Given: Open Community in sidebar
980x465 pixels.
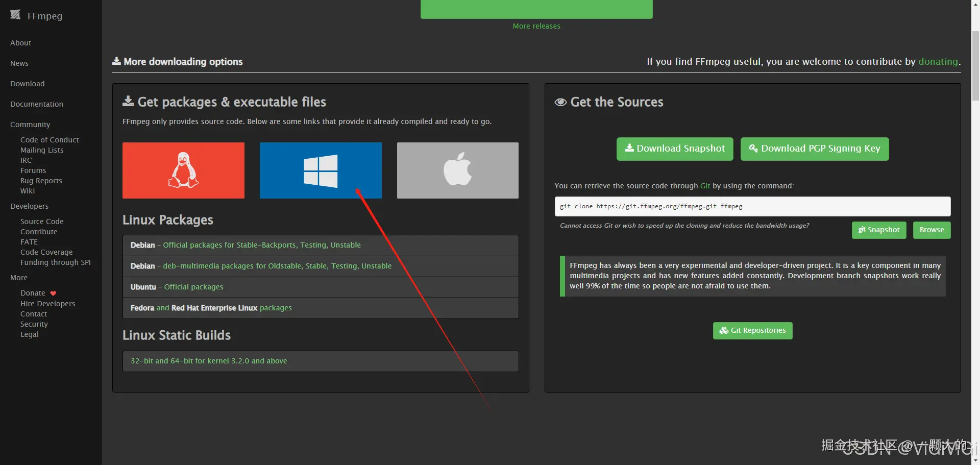Looking at the screenshot, I should [30, 125].
